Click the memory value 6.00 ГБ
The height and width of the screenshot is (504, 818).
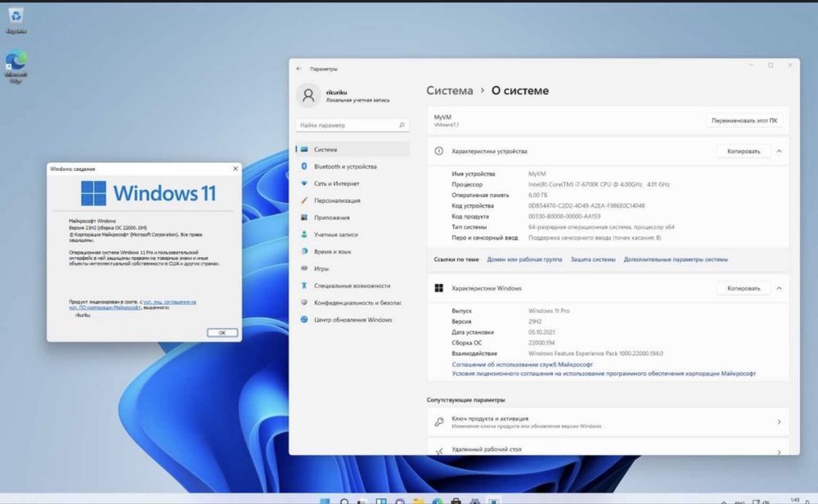(x=538, y=195)
